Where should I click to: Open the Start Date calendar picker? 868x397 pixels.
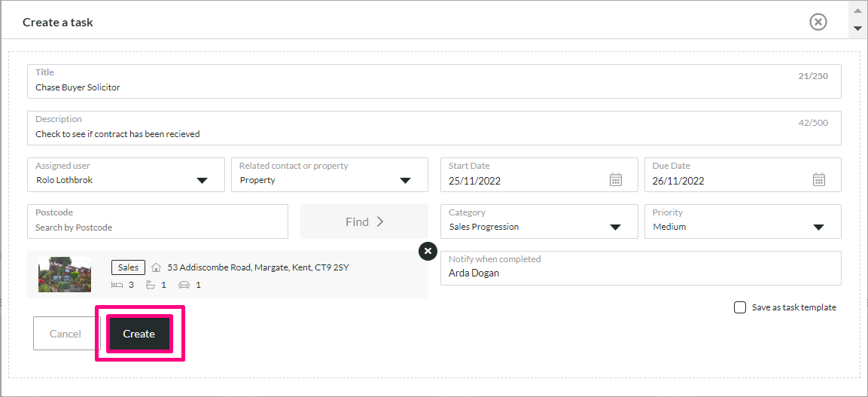(x=616, y=179)
